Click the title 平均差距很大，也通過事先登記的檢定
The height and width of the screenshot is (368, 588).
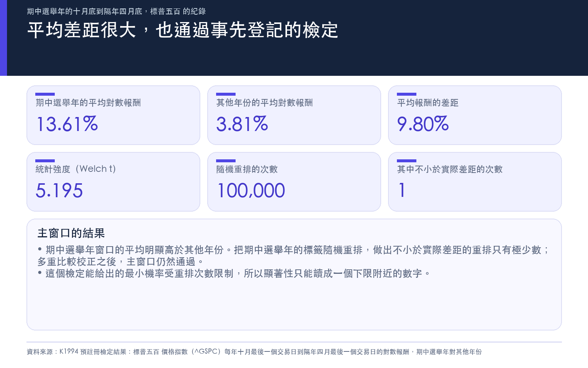183,30
